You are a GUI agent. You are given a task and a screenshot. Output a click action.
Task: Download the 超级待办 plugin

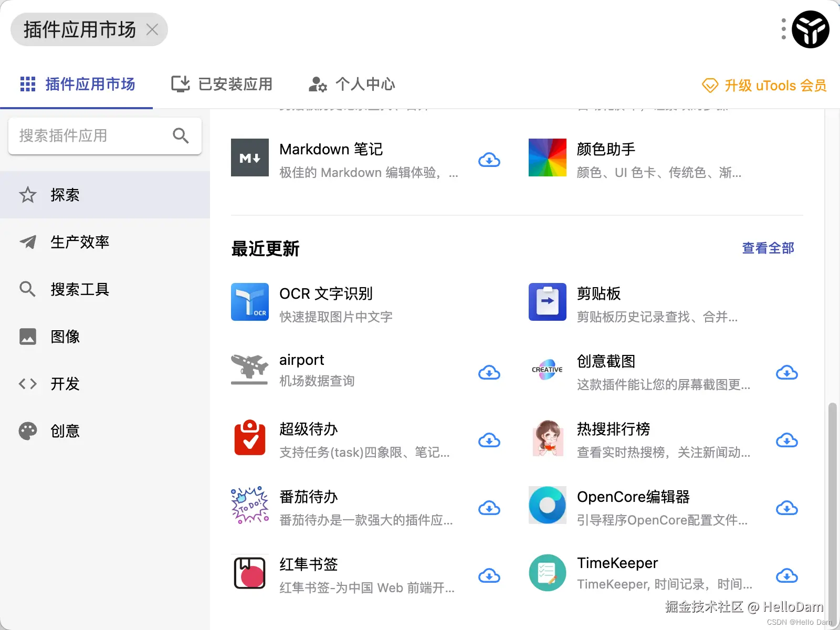click(x=489, y=440)
